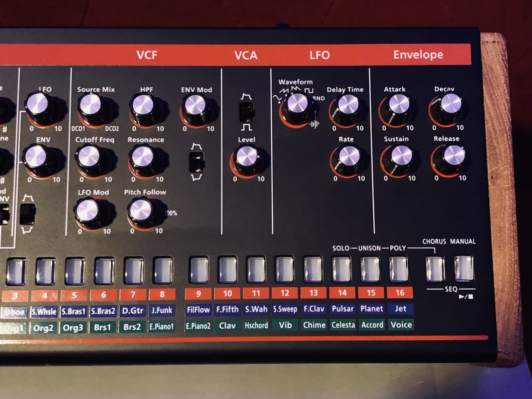The image size is (532, 399).
Task: Push the step button above number 10
Action: pyautogui.click(x=227, y=269)
